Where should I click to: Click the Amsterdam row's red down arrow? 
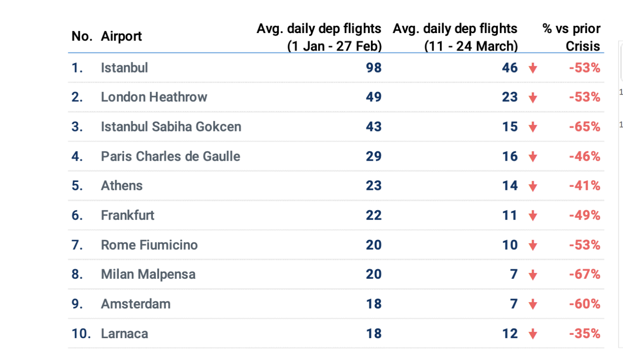click(x=533, y=305)
